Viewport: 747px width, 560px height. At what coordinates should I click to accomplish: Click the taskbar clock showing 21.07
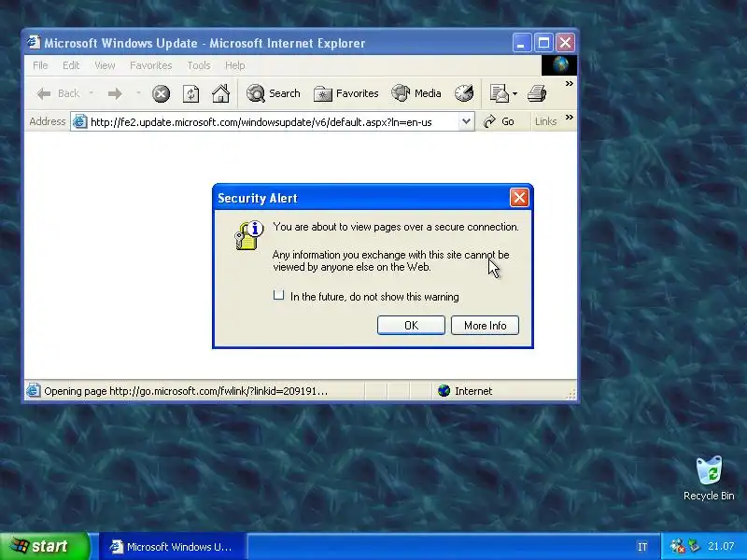click(721, 546)
